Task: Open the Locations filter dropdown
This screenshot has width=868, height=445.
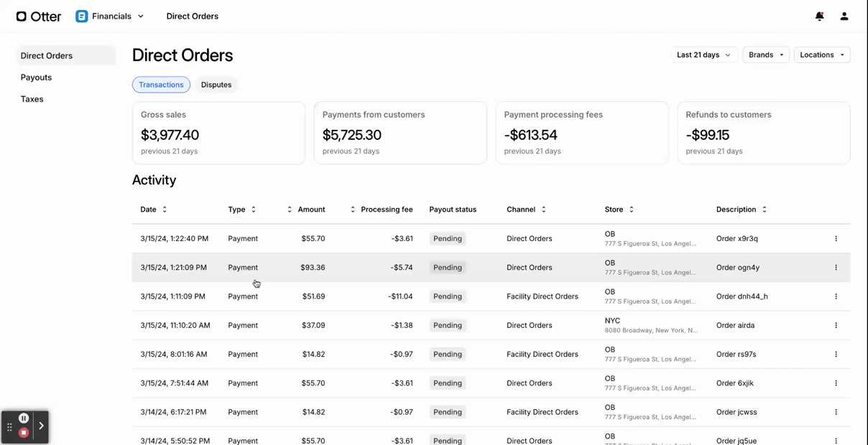Action: tap(821, 55)
